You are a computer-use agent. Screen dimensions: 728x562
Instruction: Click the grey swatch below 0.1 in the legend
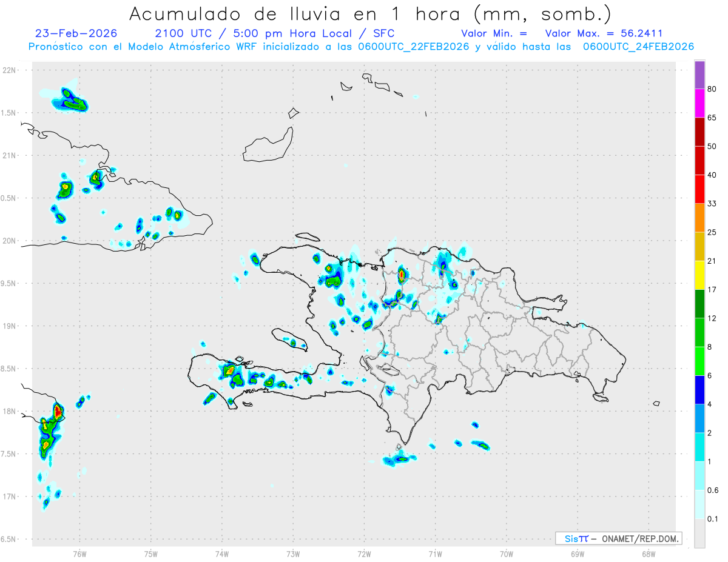(x=699, y=533)
